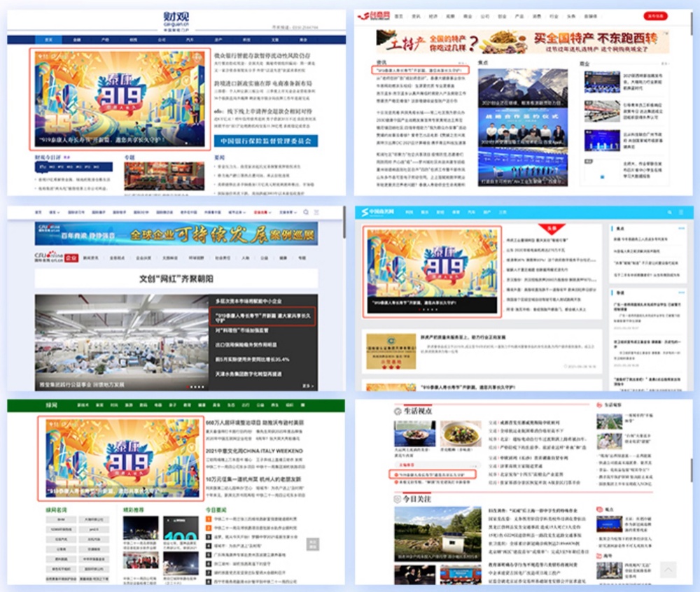
Task: Open the 中国银行保险监督管理委员会 blue banner
Action: (265, 141)
